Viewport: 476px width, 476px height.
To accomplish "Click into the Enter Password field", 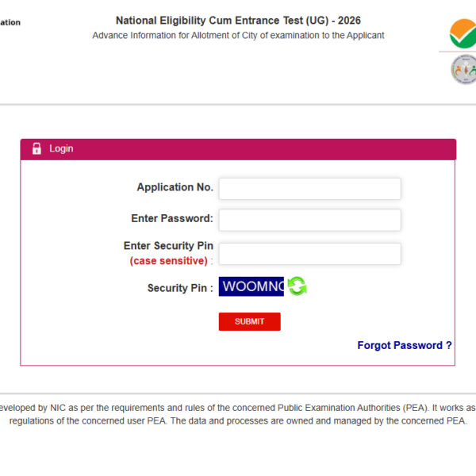I will click(309, 220).
